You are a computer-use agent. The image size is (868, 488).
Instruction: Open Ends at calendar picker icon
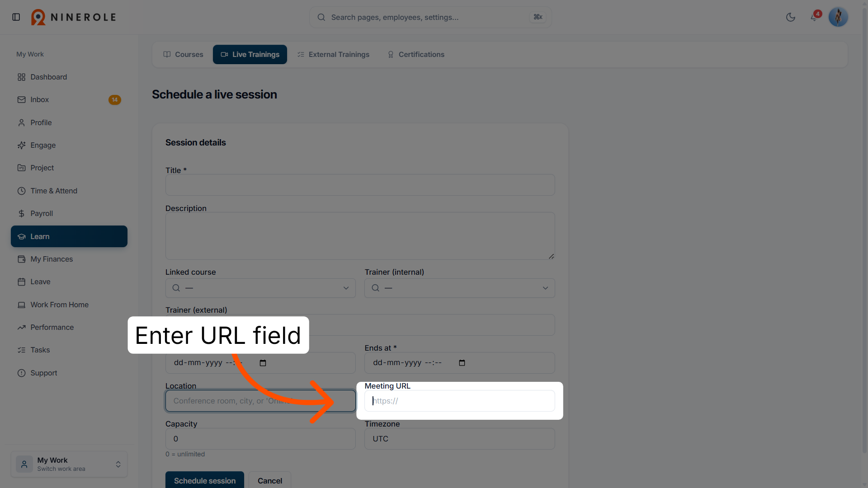462,363
